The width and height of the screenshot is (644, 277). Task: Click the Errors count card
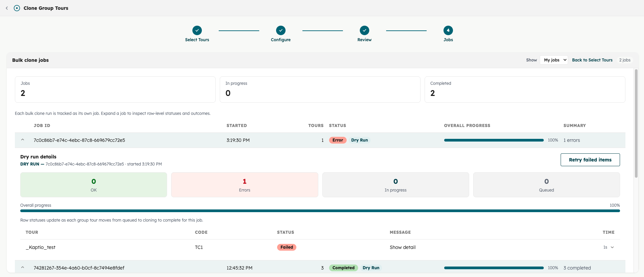click(x=245, y=185)
